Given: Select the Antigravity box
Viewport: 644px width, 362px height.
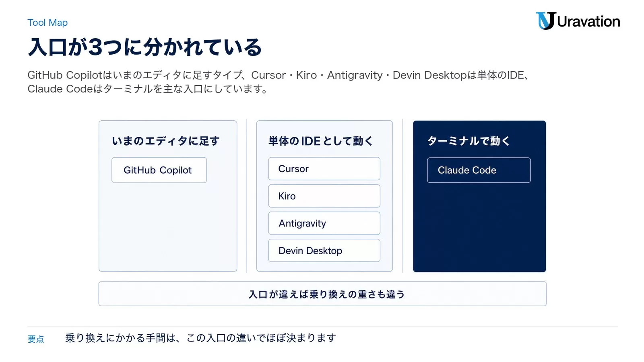Looking at the screenshot, I should (x=324, y=223).
